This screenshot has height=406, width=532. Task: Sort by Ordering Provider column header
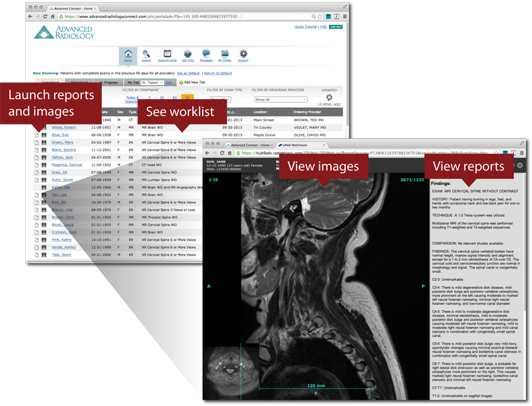coord(307,112)
